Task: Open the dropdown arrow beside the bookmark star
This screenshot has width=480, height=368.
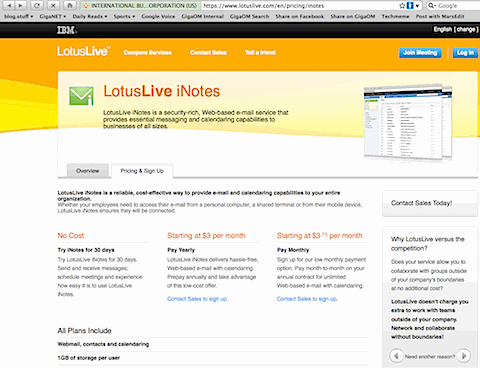Action: click(417, 6)
